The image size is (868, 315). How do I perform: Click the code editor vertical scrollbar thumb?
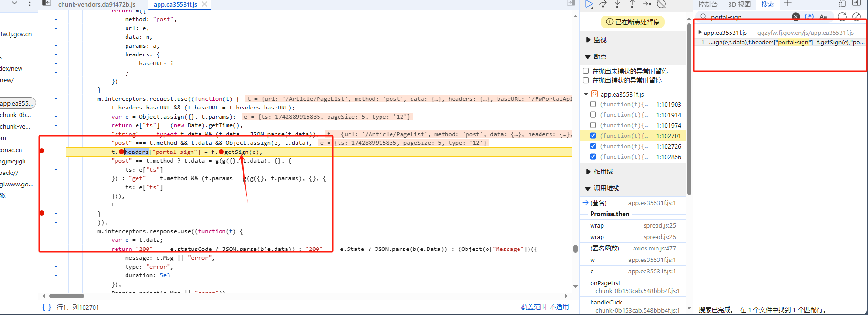click(575, 249)
